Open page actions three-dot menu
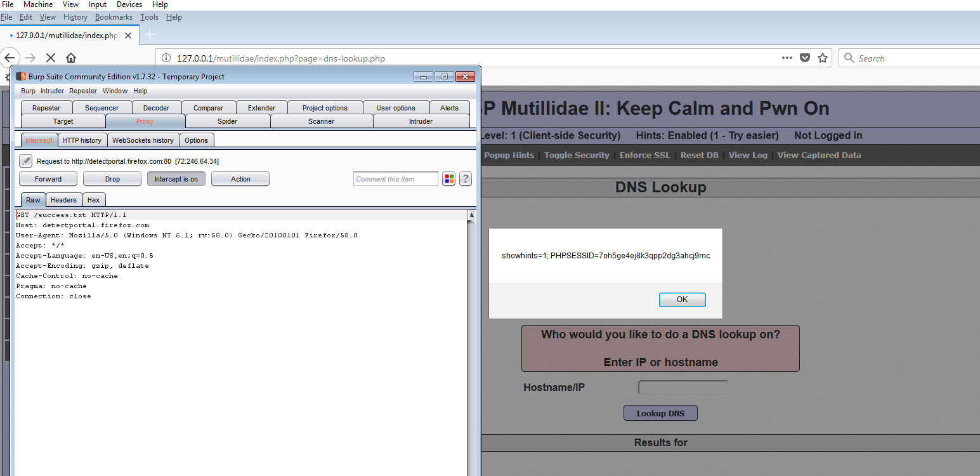The height and width of the screenshot is (476, 980). coord(787,58)
